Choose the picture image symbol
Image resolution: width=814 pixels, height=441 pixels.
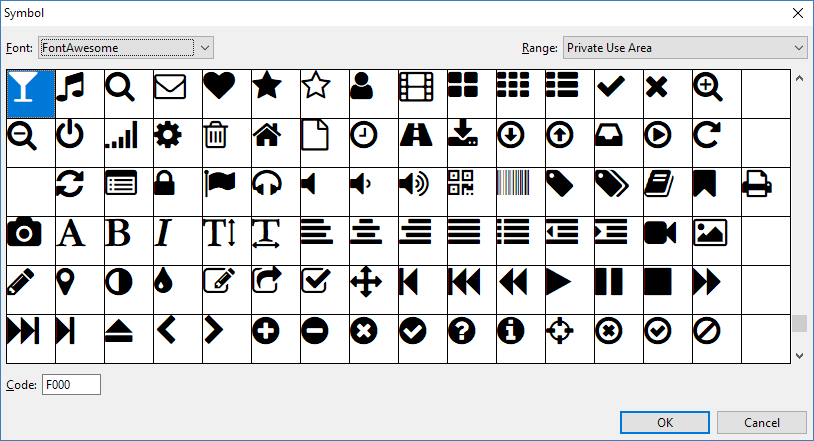[x=716, y=240]
